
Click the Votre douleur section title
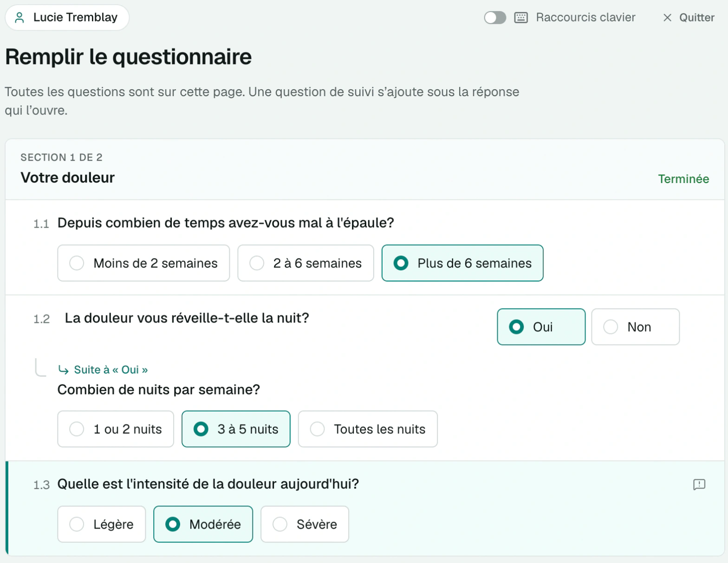(68, 177)
